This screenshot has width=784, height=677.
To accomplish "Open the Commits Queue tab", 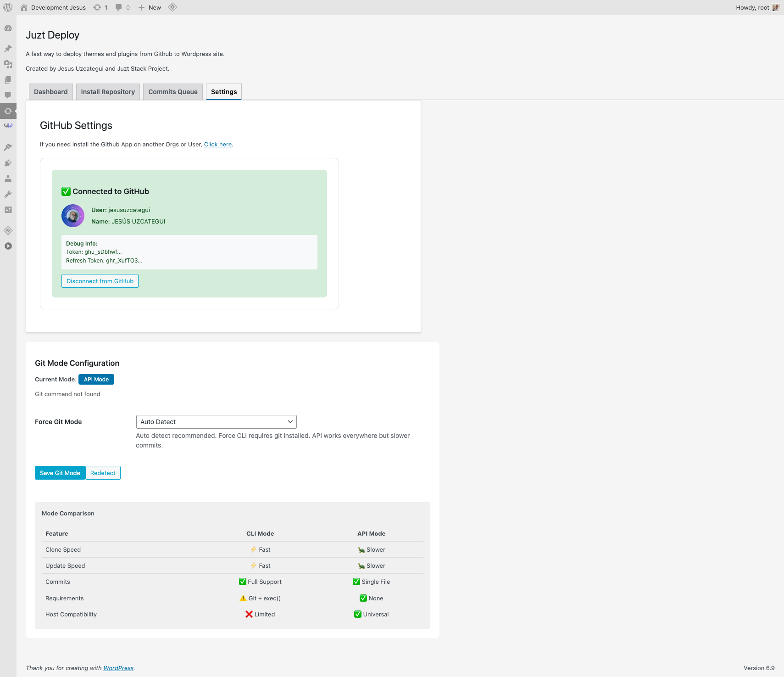I will tap(173, 92).
